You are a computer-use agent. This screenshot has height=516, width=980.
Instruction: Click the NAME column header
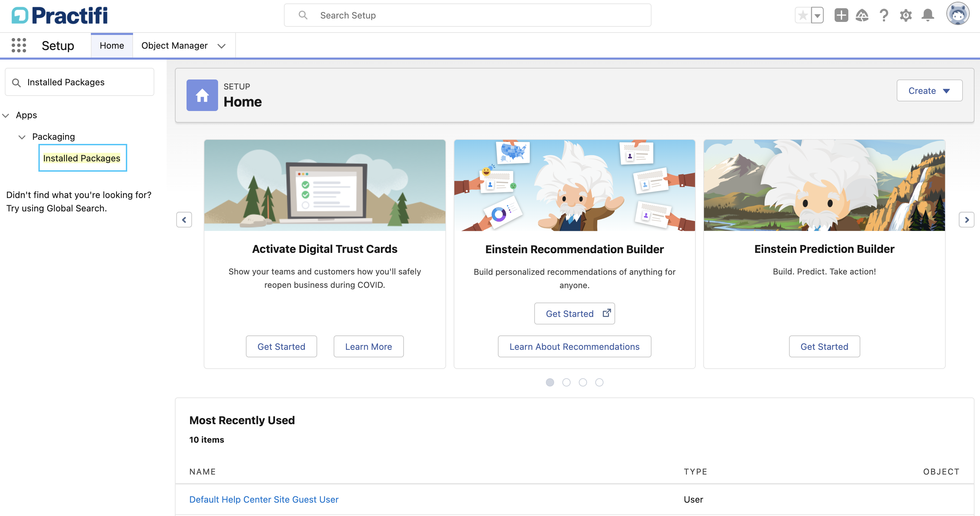(x=202, y=471)
